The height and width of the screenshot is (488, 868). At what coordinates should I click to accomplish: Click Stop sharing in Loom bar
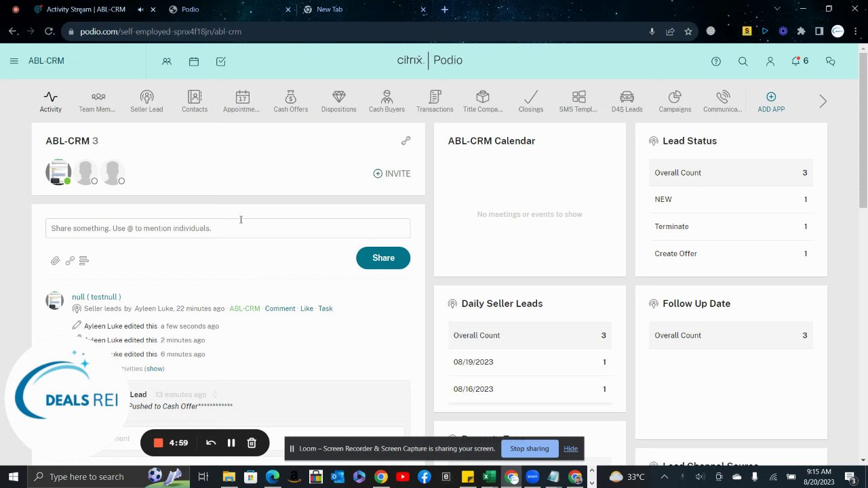tap(530, 449)
